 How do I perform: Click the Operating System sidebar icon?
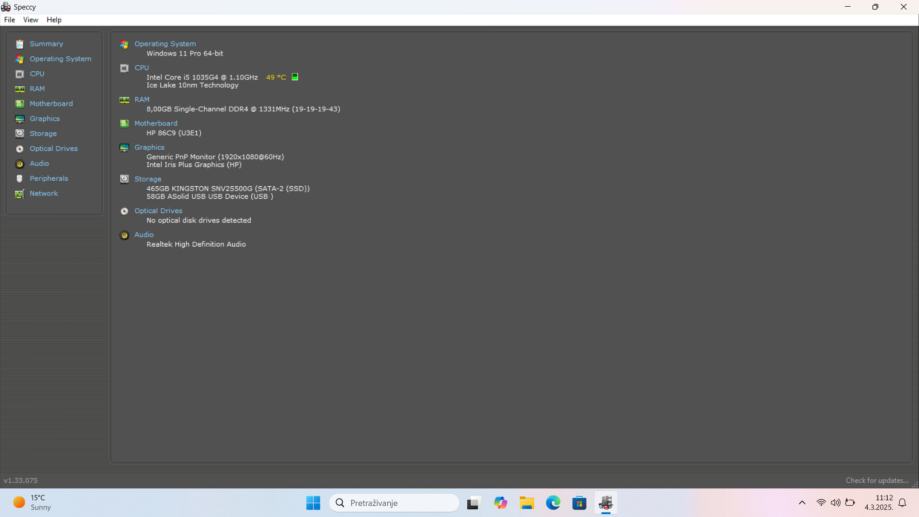point(19,59)
